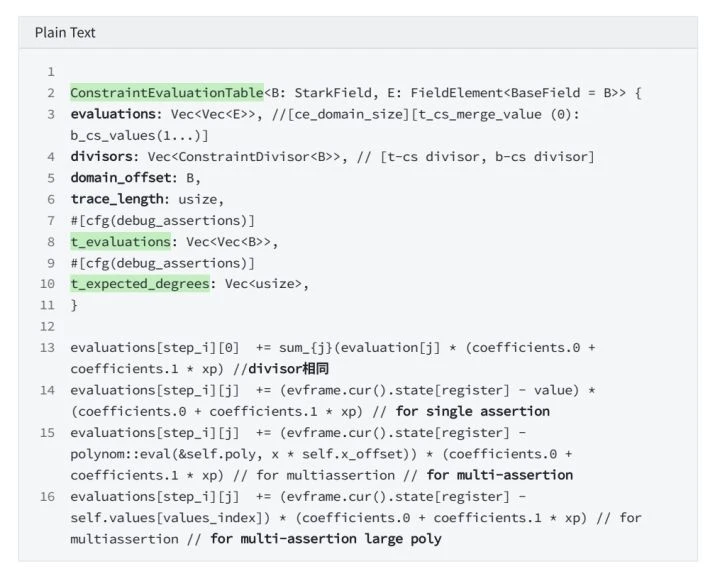Click the highlighted t_expected_degrees field
Screen dimensions: 720x581
140,284
